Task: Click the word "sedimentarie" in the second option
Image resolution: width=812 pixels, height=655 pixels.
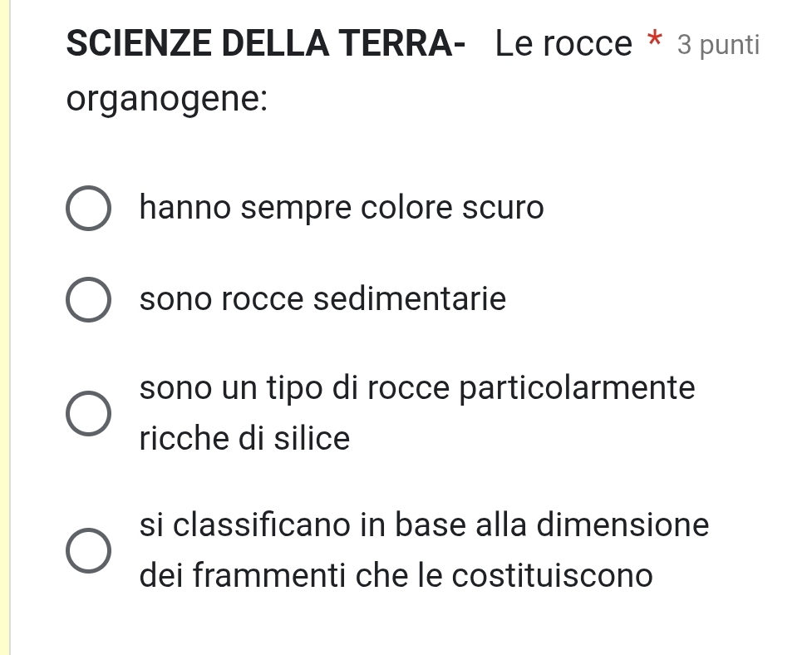Action: (x=409, y=298)
